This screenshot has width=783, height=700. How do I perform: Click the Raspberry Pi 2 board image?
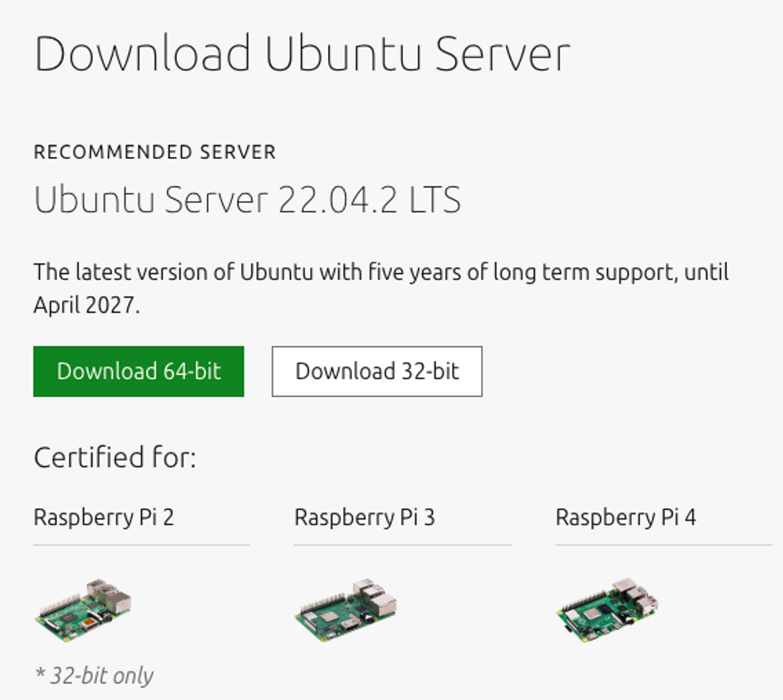click(83, 610)
